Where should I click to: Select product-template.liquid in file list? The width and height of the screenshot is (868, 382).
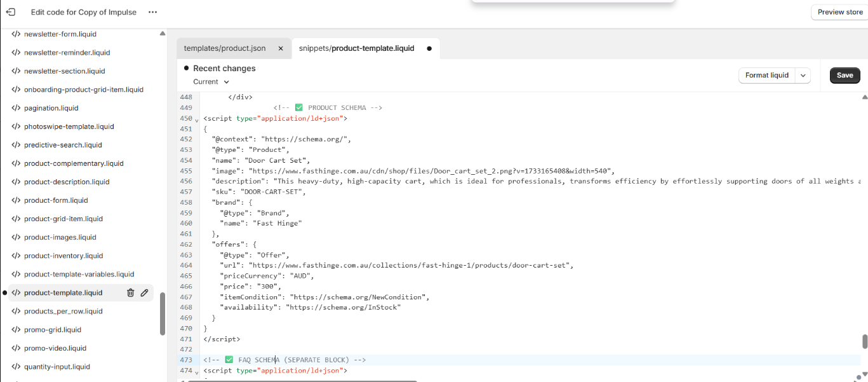pos(63,293)
